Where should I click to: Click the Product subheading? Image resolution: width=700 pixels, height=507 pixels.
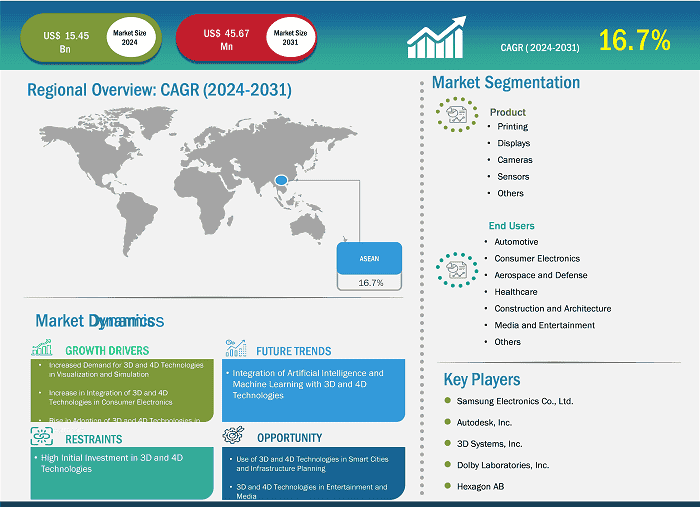(508, 112)
